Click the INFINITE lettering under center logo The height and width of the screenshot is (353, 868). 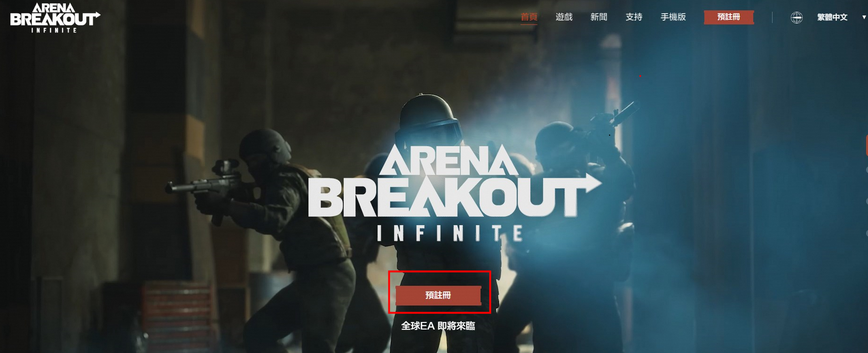tap(450, 233)
